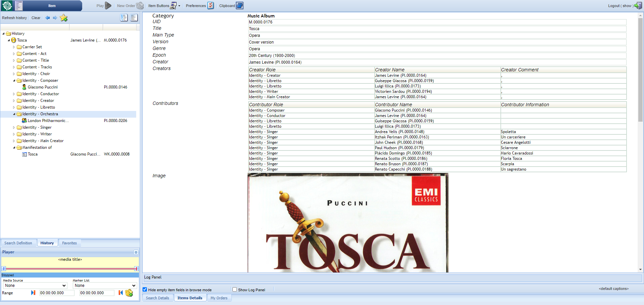Open the Preferences checklist icon
644x305 pixels.
pos(211,6)
